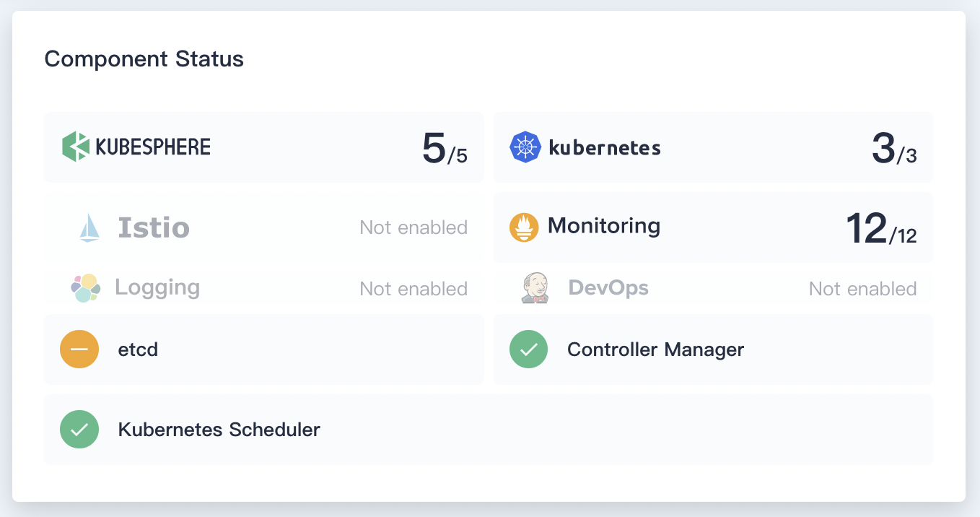The height and width of the screenshot is (517, 980).
Task: Open the KubeSphere components card
Action: point(263,147)
